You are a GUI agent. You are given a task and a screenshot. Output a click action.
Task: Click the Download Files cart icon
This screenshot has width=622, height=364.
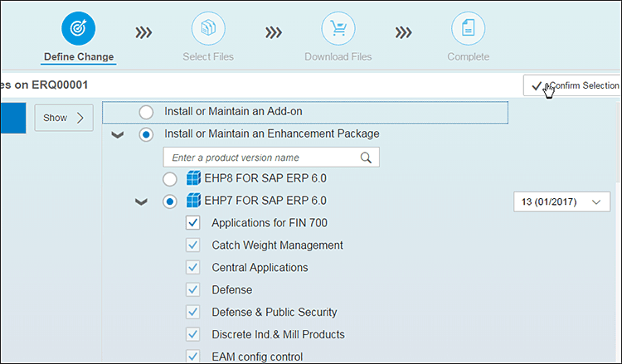click(x=338, y=30)
